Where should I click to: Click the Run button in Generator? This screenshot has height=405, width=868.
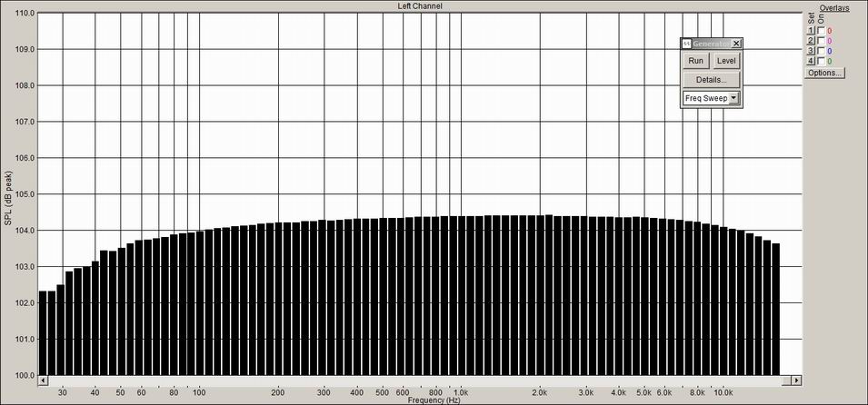pyautogui.click(x=696, y=61)
